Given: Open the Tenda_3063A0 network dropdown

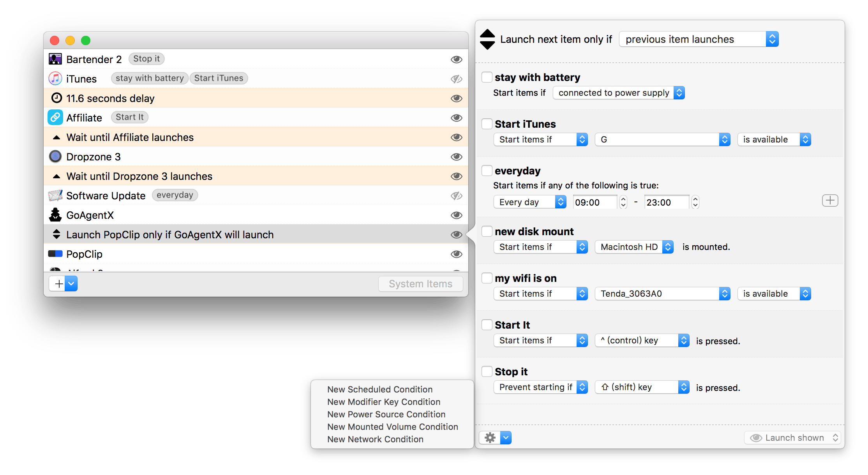Looking at the screenshot, I should [662, 294].
